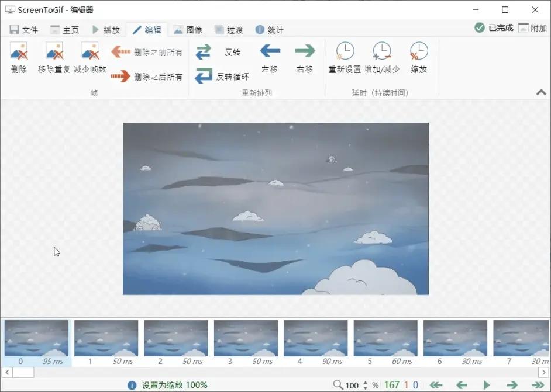Click the zoom magnifier icon
This screenshot has width=551, height=392.
[x=338, y=385]
